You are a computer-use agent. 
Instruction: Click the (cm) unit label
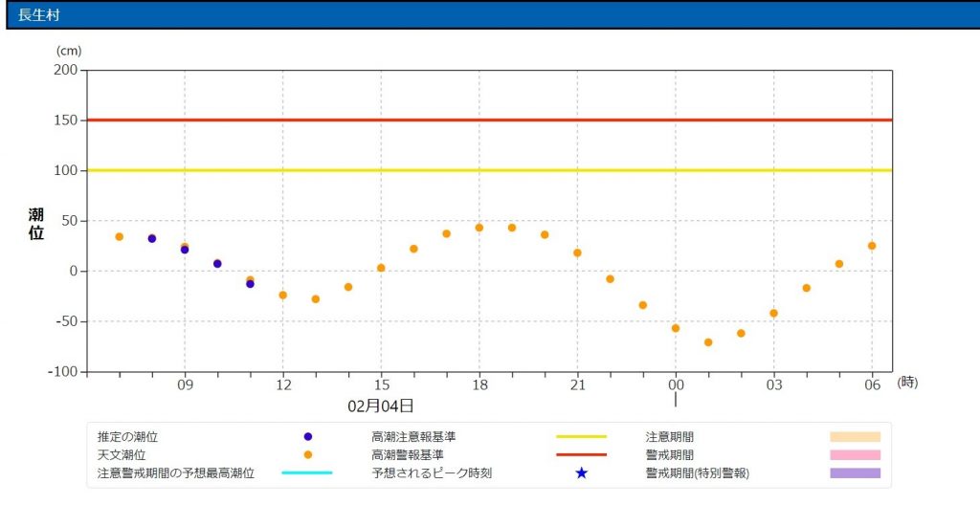coord(69,51)
